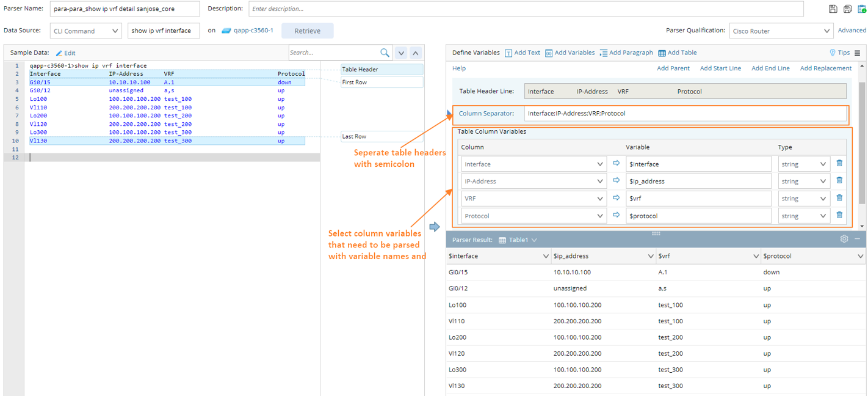The height and width of the screenshot is (396, 868).
Task: Expand the Parser Qualification Cisco Router dropdown
Action: click(x=781, y=31)
